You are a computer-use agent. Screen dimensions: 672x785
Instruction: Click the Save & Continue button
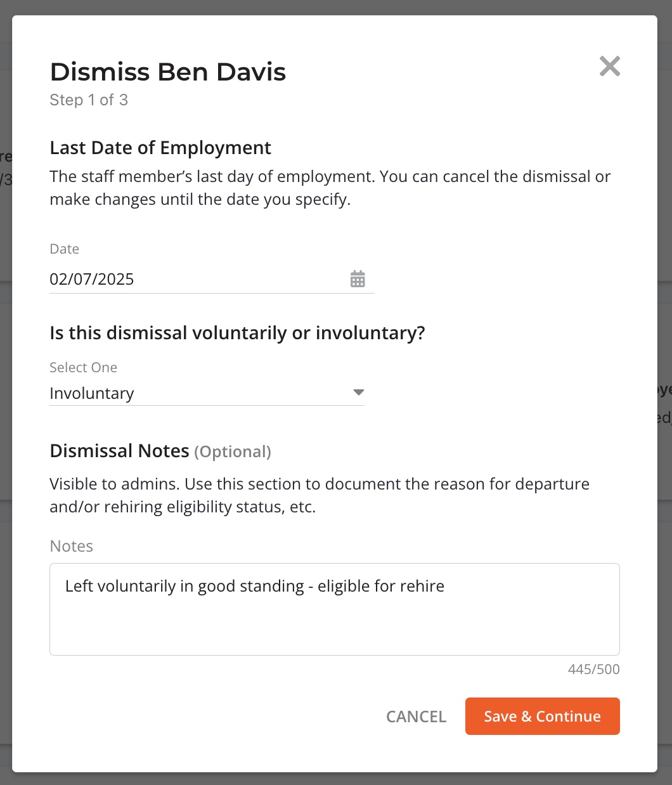[543, 717]
